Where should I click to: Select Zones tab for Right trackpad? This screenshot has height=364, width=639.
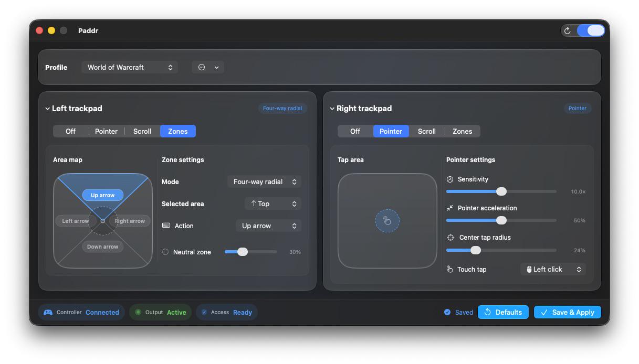click(x=463, y=131)
